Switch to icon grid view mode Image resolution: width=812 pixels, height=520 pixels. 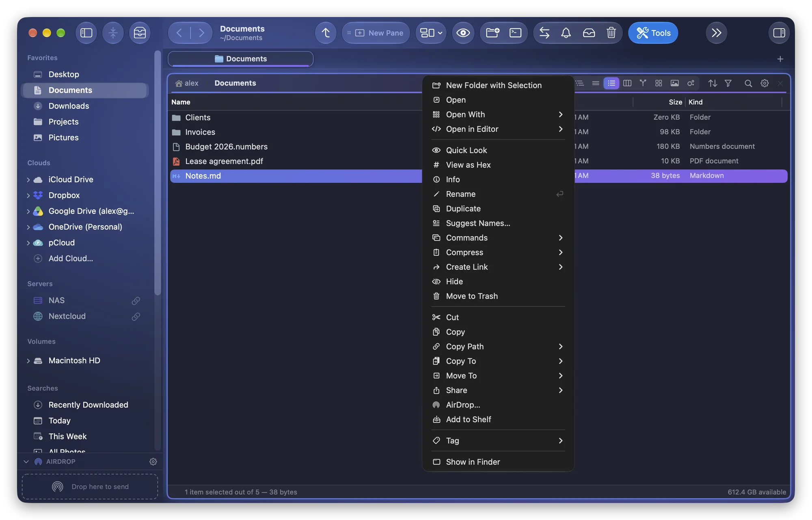pos(659,83)
